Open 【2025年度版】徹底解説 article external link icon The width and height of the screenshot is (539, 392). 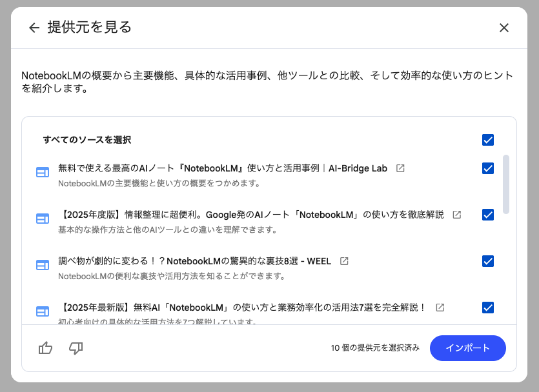tap(456, 215)
